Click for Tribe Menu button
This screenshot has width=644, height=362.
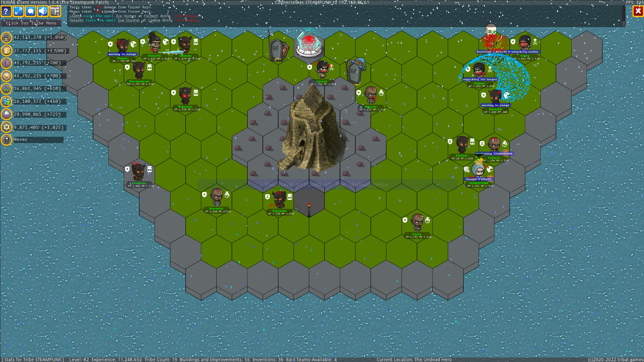[31, 23]
